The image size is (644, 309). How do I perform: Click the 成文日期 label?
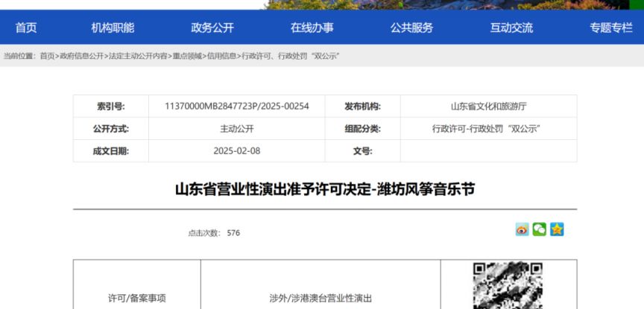tap(111, 150)
